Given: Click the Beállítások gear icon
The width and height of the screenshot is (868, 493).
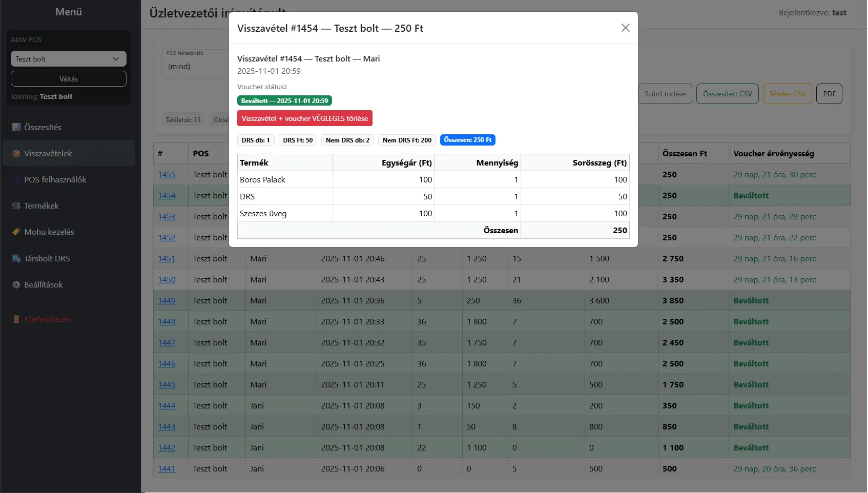Looking at the screenshot, I should tap(16, 284).
